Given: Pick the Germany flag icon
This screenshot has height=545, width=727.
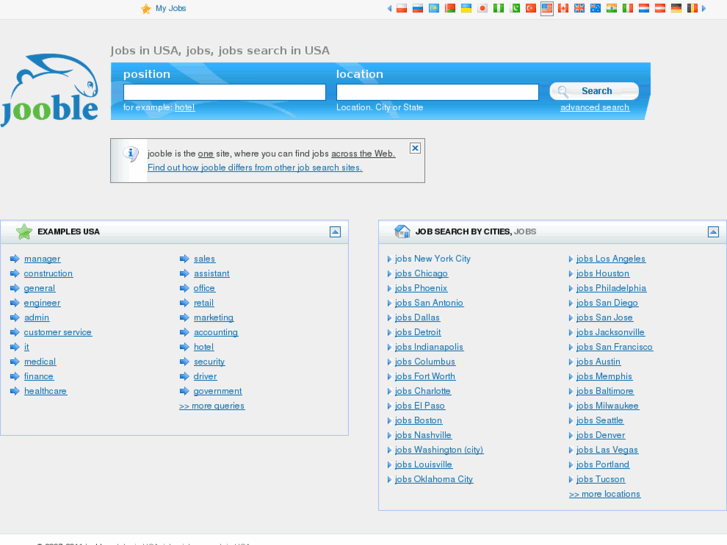Looking at the screenshot, I should pos(676,8).
